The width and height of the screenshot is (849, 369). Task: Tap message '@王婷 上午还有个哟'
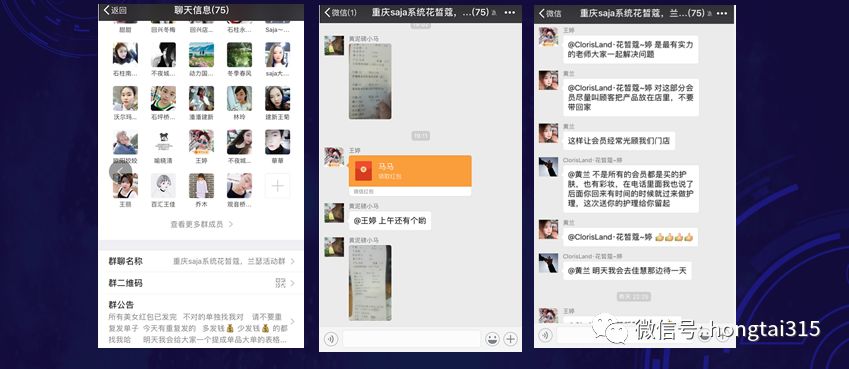tap(390, 221)
